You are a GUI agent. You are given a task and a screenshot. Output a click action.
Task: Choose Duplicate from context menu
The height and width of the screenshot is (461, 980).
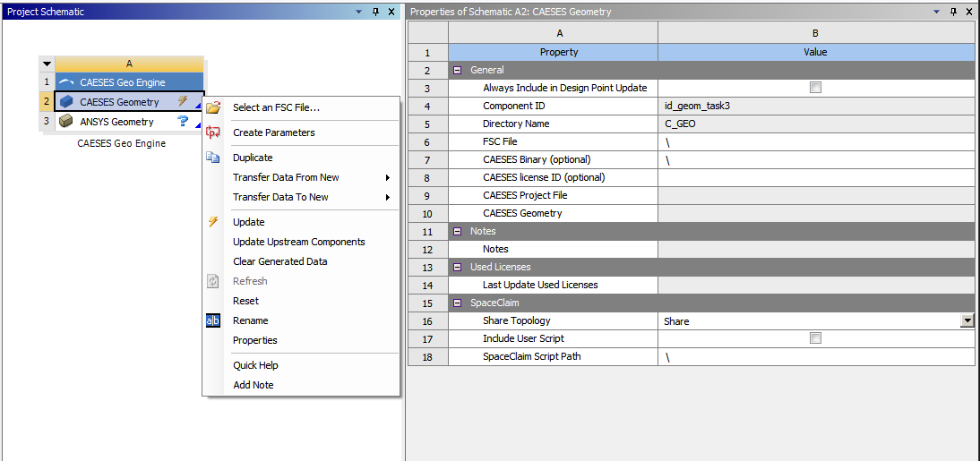pyautogui.click(x=253, y=158)
